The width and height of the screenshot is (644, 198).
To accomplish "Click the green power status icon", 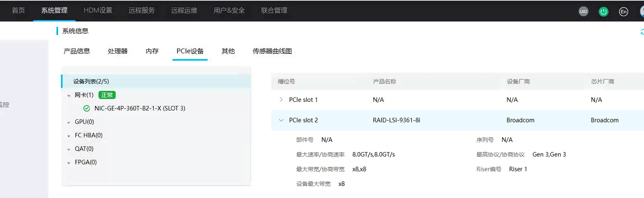I will pos(604,12).
